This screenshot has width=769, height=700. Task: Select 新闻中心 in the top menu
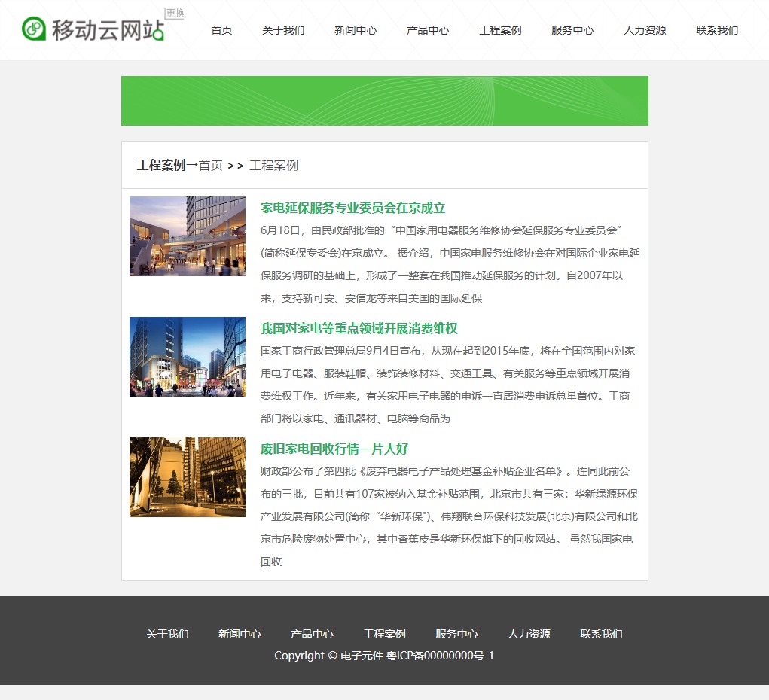click(356, 31)
